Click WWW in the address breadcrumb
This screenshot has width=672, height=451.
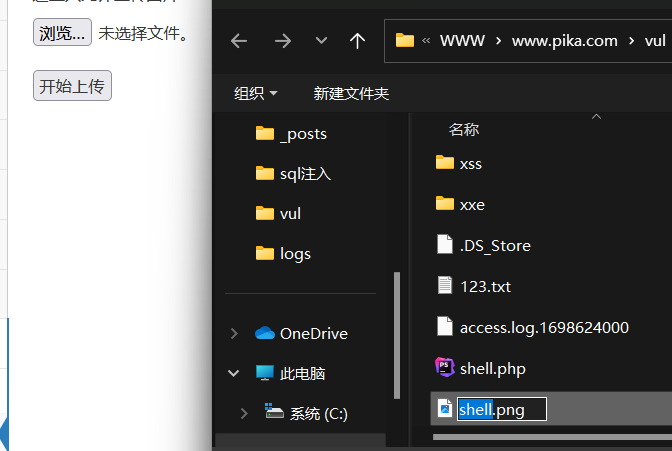(461, 41)
